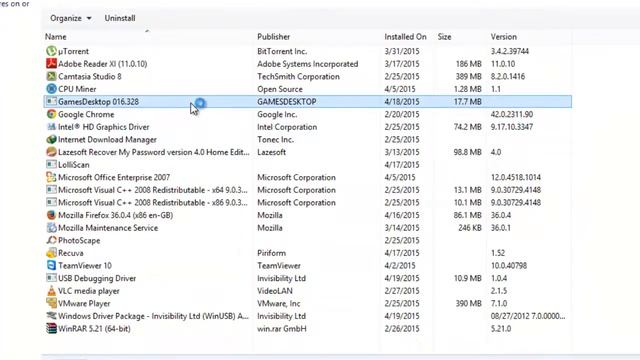Select the Google Chrome name
The image size is (640, 360).
[x=86, y=114]
